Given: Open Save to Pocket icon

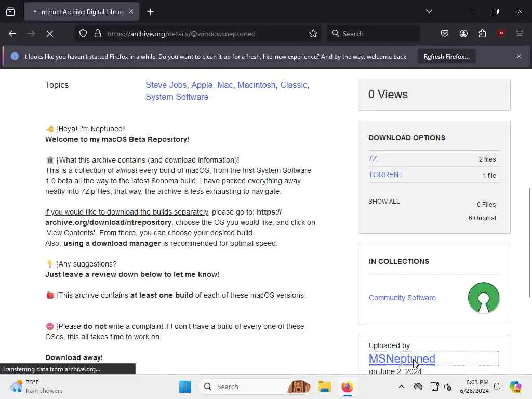Looking at the screenshot, I should click(445, 34).
